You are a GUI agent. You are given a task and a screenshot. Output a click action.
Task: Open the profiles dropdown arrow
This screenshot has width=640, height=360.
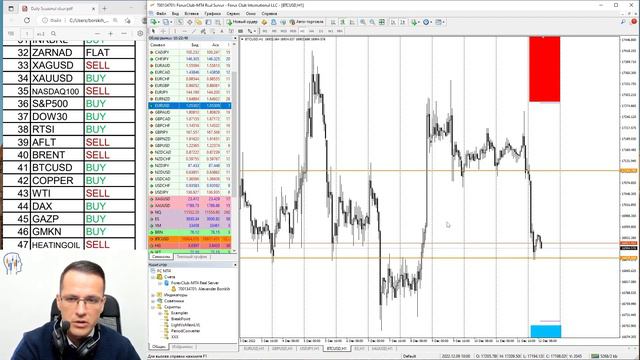pyautogui.click(x=171, y=22)
